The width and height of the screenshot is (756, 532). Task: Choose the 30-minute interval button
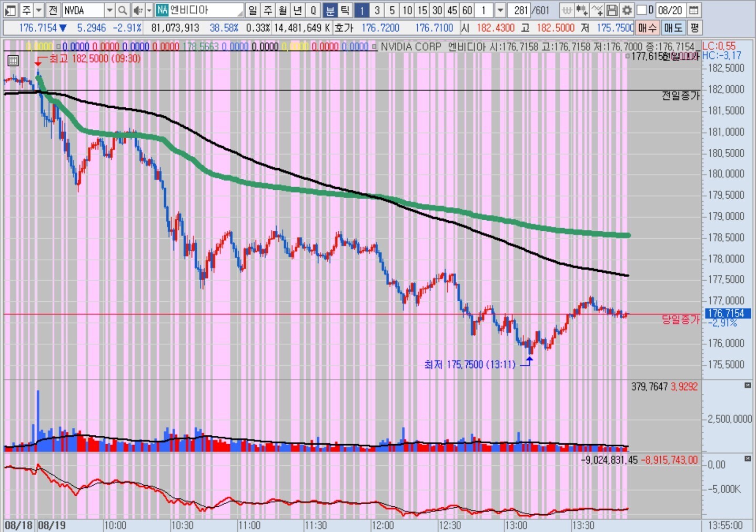click(437, 10)
